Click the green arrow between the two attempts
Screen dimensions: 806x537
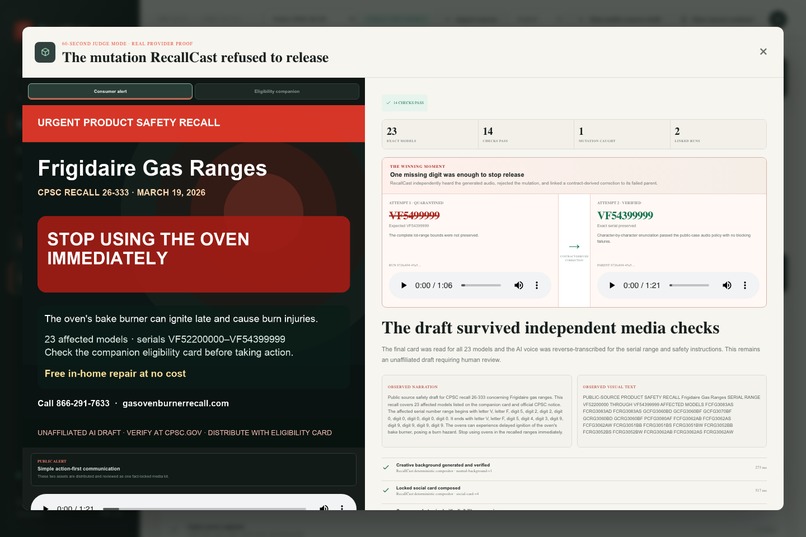[x=574, y=247]
